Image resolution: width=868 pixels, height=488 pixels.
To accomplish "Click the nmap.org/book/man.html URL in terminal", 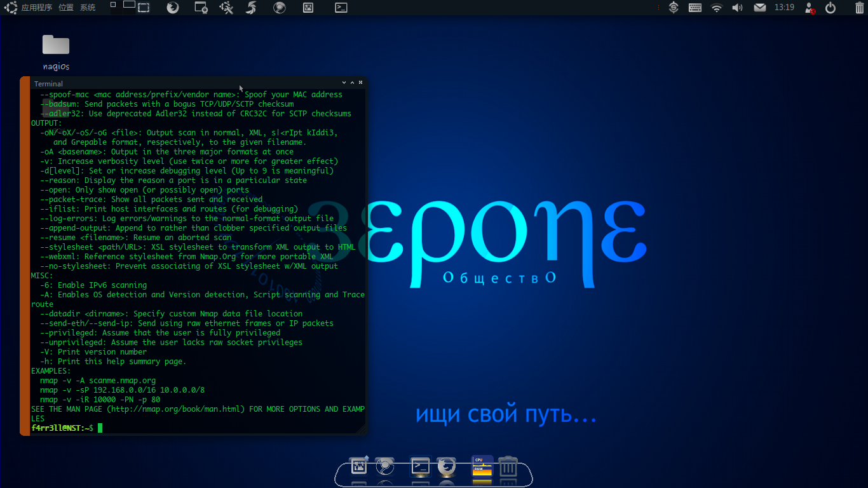I will pyautogui.click(x=175, y=409).
